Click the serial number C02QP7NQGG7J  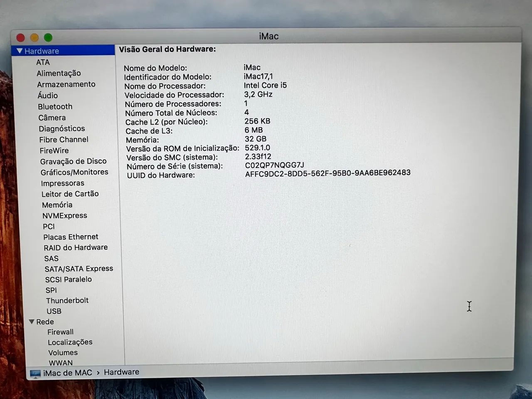click(x=274, y=165)
